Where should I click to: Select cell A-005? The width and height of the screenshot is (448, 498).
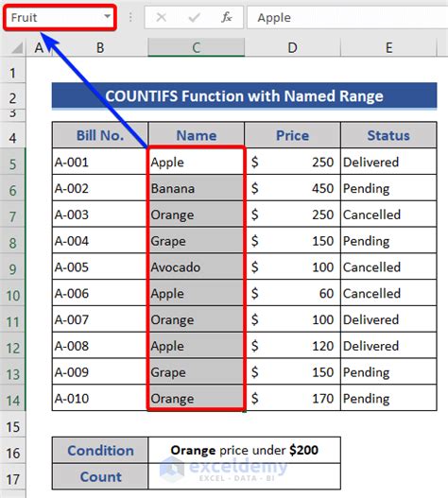(100, 266)
